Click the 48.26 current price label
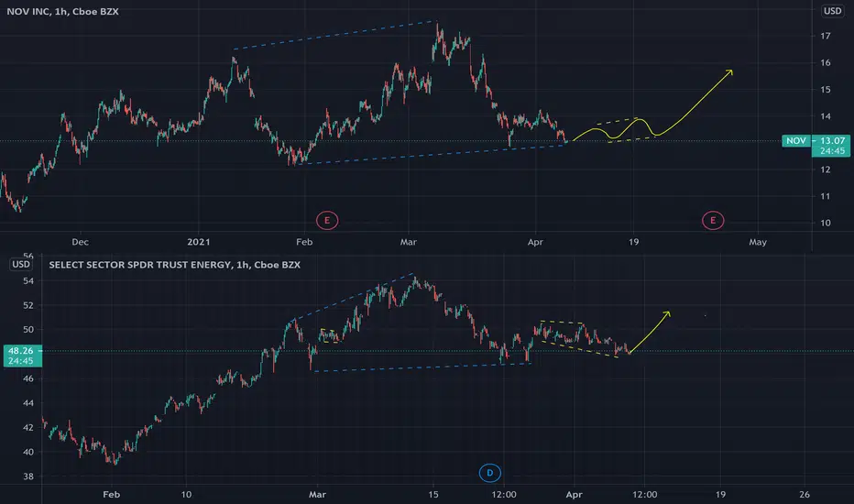The height and width of the screenshot is (504, 854). (21, 351)
